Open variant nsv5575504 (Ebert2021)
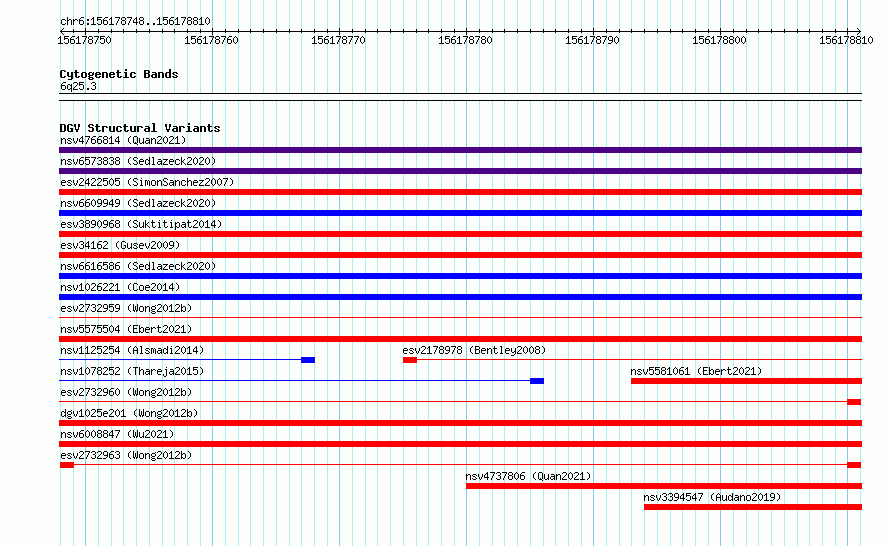Image resolution: width=890 pixels, height=546 pixels. (x=126, y=329)
